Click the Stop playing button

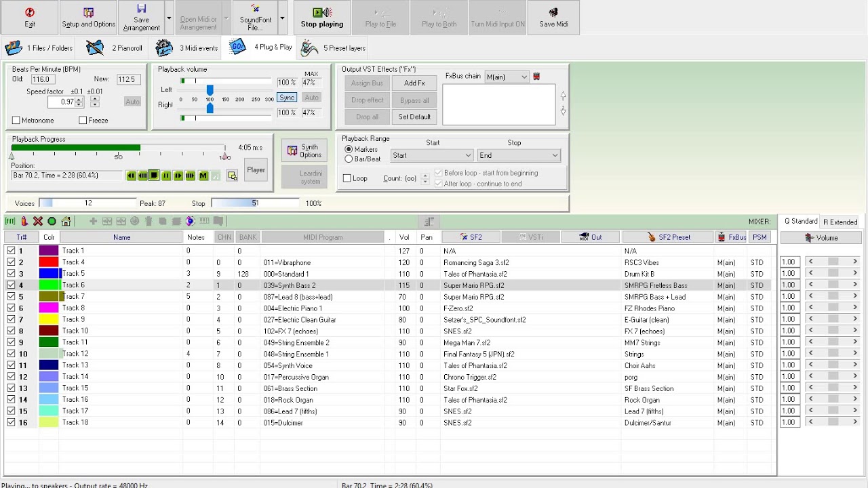(x=322, y=18)
